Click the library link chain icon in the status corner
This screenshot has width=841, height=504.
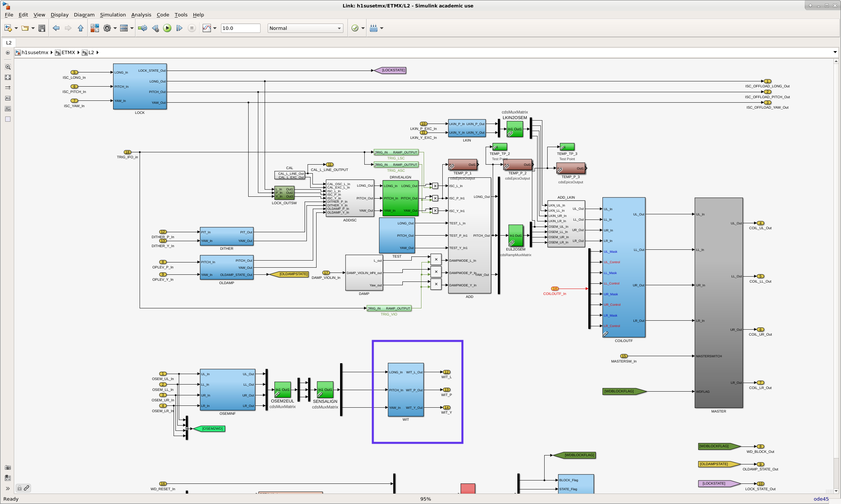pos(27,488)
